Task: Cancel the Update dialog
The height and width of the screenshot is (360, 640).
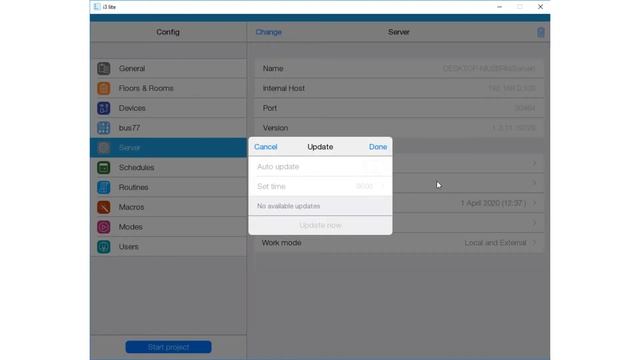Action: pyautogui.click(x=266, y=147)
